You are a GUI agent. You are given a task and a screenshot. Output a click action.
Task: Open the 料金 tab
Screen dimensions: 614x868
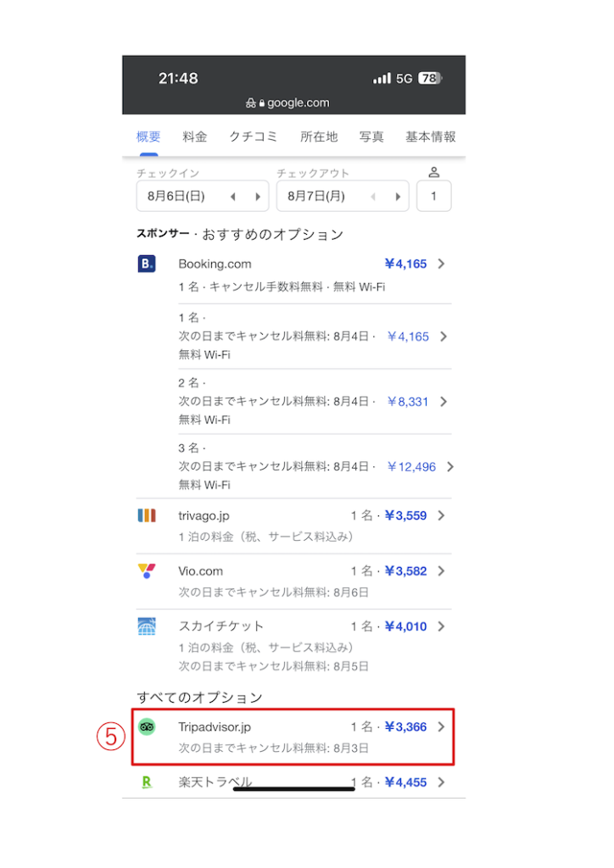click(x=195, y=136)
